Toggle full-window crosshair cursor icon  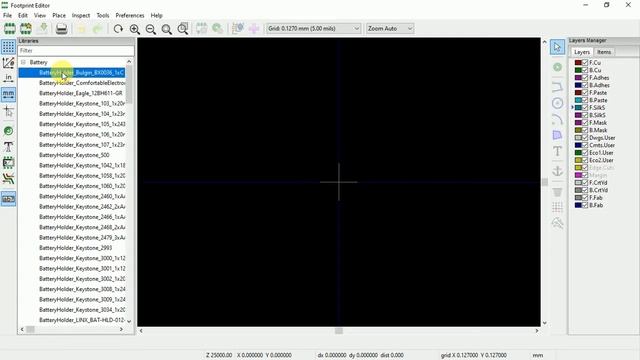pos(8,111)
